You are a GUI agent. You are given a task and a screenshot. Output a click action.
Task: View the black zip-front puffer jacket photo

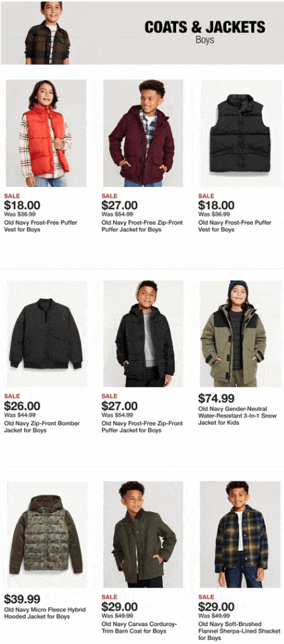(x=143, y=334)
